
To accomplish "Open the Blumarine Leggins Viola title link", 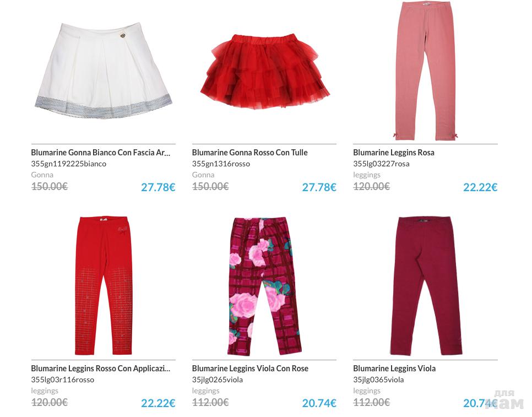I will (394, 368).
